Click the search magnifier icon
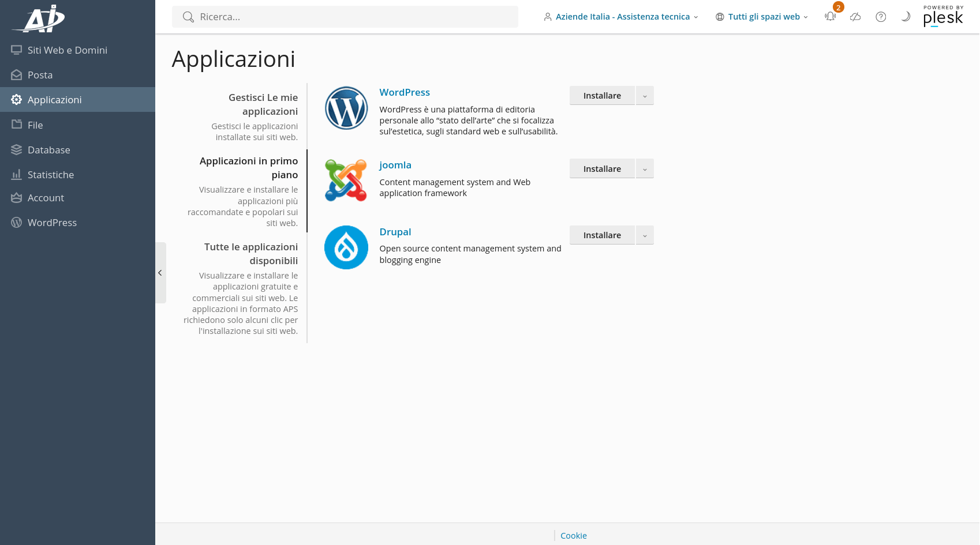Screen dimensions: 980x545 click(188, 17)
